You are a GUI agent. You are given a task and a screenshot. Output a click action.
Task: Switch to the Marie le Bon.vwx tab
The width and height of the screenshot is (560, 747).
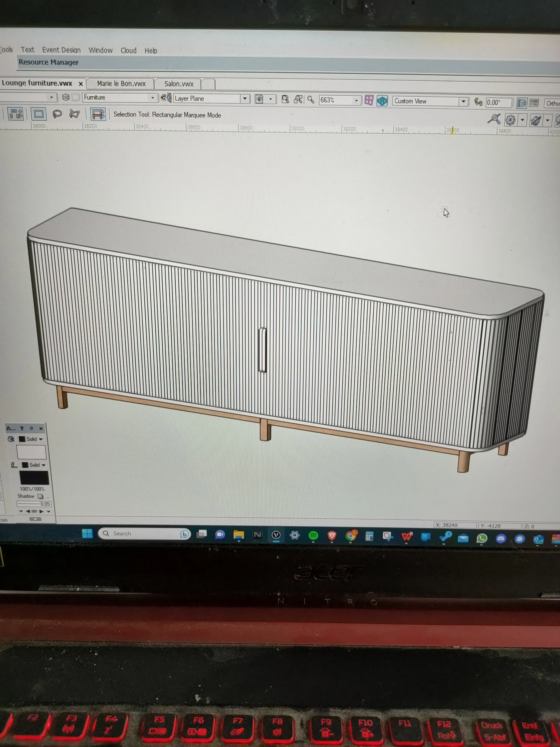click(121, 84)
